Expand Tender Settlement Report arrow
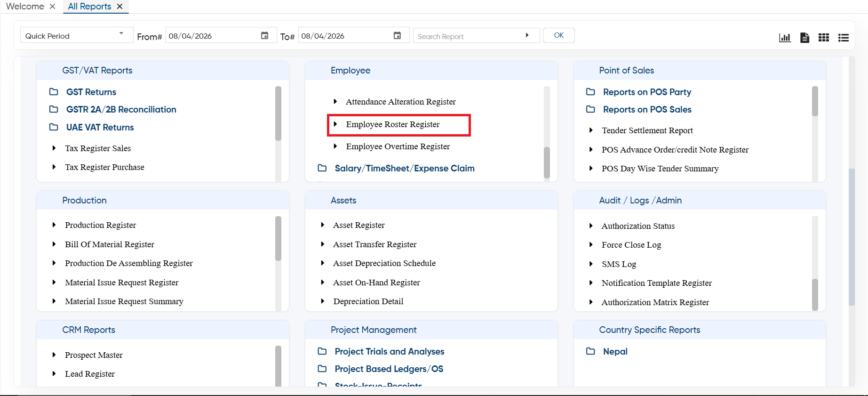 tap(591, 130)
